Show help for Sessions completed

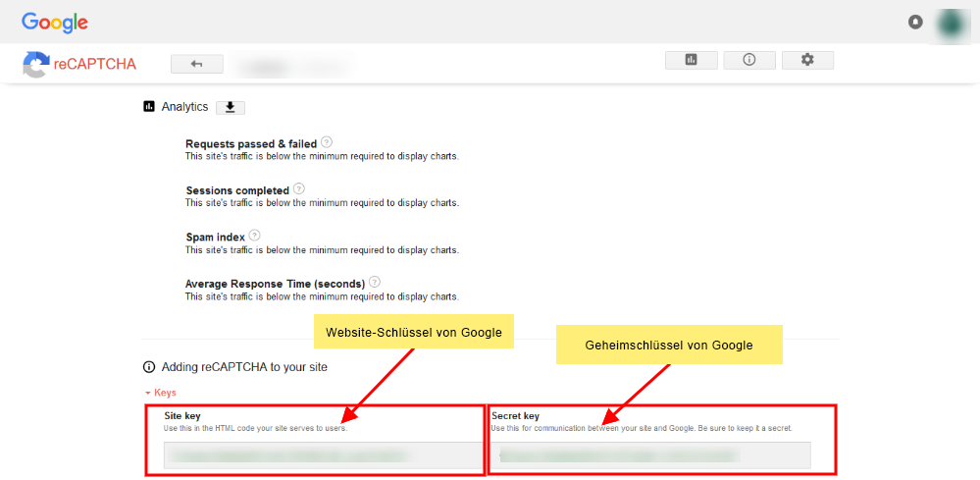click(x=299, y=188)
